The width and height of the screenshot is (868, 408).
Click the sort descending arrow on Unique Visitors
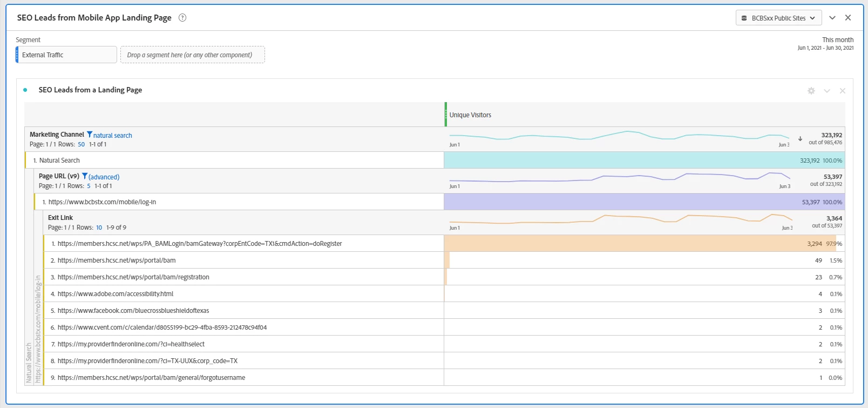coord(800,139)
